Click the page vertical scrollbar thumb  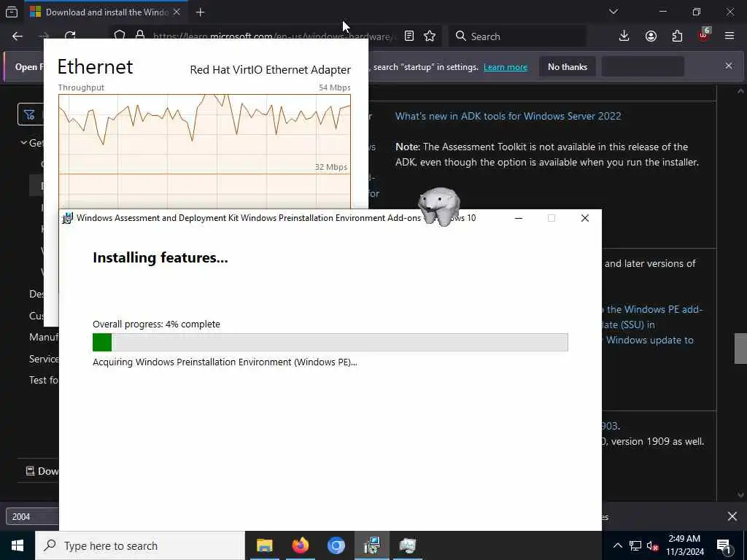[x=740, y=349]
